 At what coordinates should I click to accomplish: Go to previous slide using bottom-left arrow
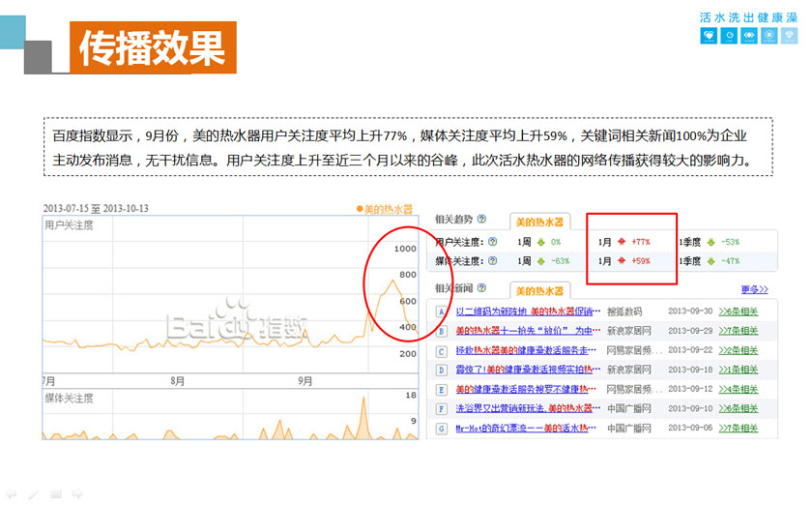pos(11,493)
